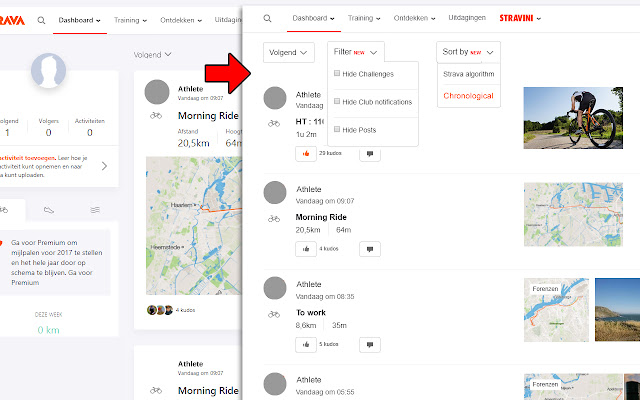640x400 pixels.
Task: Comment on Morning Ride in right panel
Action: pos(370,249)
